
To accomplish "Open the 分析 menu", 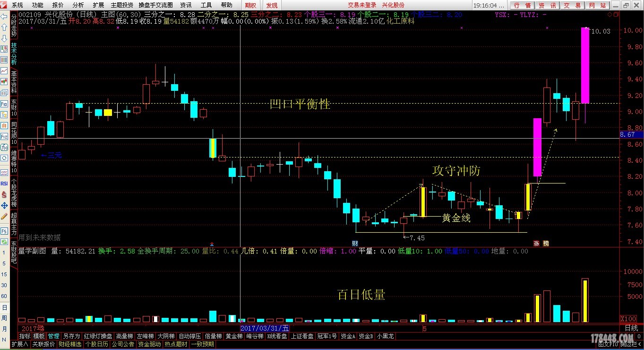I will 78,5.
